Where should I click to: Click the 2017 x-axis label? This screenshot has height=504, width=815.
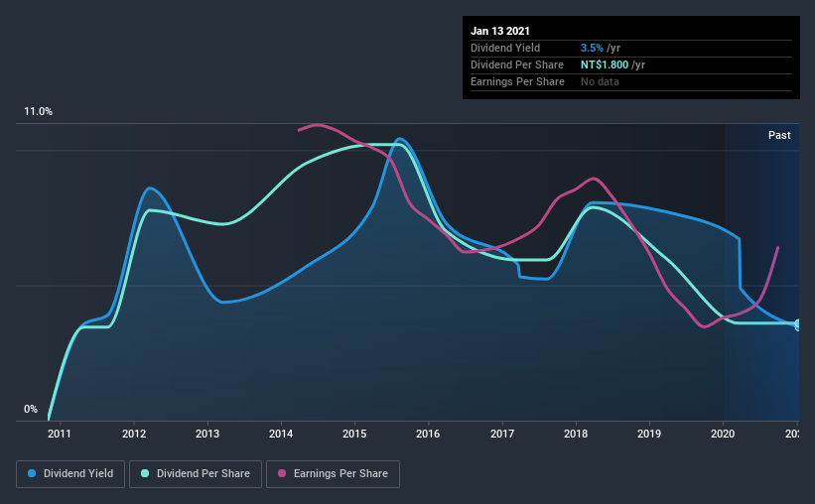[502, 434]
